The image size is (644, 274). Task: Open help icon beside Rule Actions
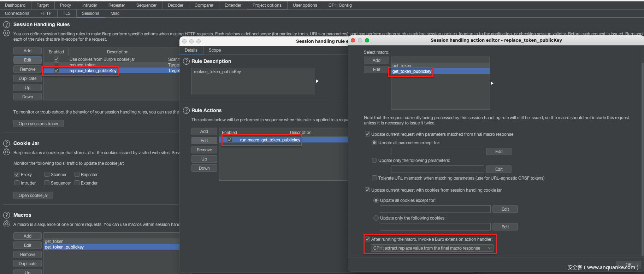tap(186, 111)
